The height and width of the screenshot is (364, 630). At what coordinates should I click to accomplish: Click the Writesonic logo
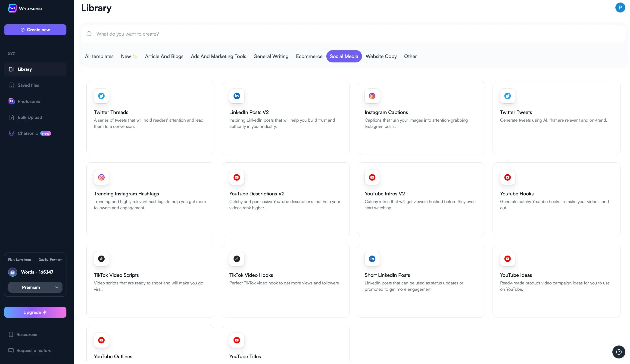coord(12,8)
